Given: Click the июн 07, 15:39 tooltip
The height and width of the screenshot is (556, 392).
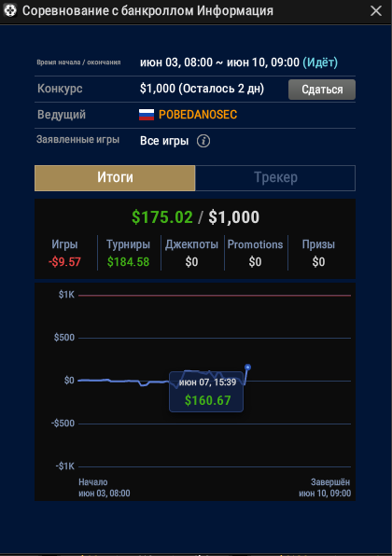Looking at the screenshot, I should (x=206, y=392).
